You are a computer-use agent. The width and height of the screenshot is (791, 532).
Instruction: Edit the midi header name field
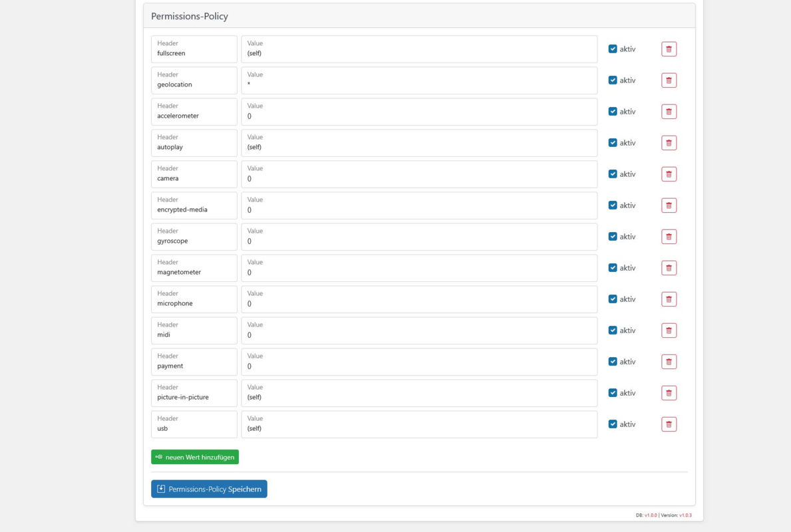[x=194, y=331]
